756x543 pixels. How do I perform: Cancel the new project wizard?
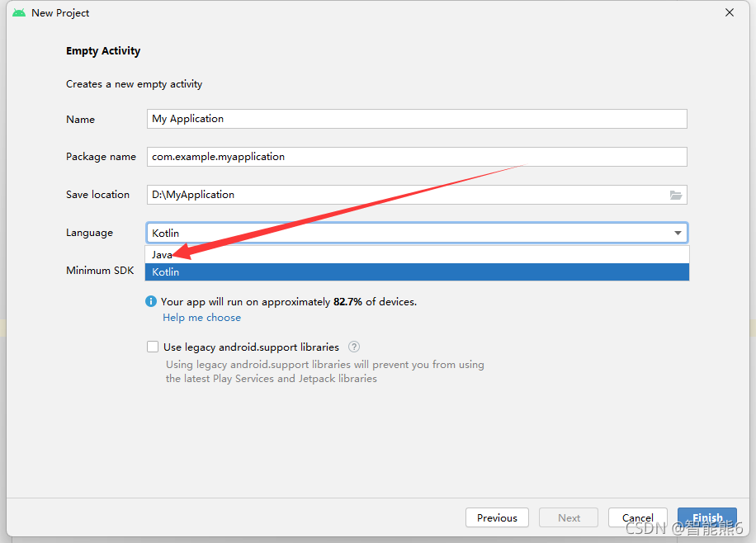coord(637,517)
